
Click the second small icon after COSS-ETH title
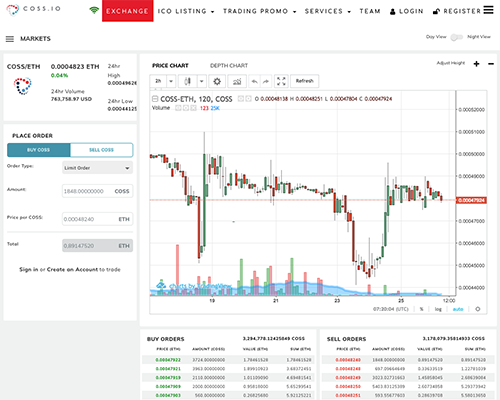point(248,99)
